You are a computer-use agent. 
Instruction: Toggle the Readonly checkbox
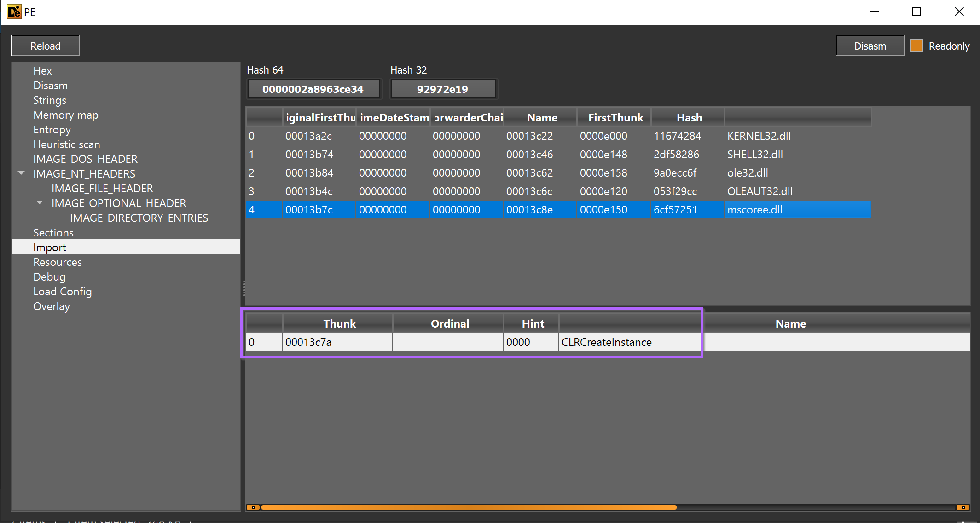[x=916, y=46]
